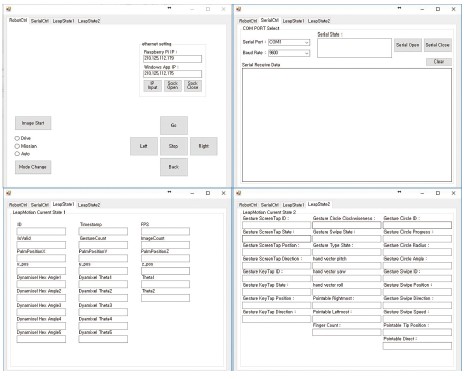The height and width of the screenshot is (379, 467).
Task: Click the ID field in LeapState1
Action: tap(41, 231)
